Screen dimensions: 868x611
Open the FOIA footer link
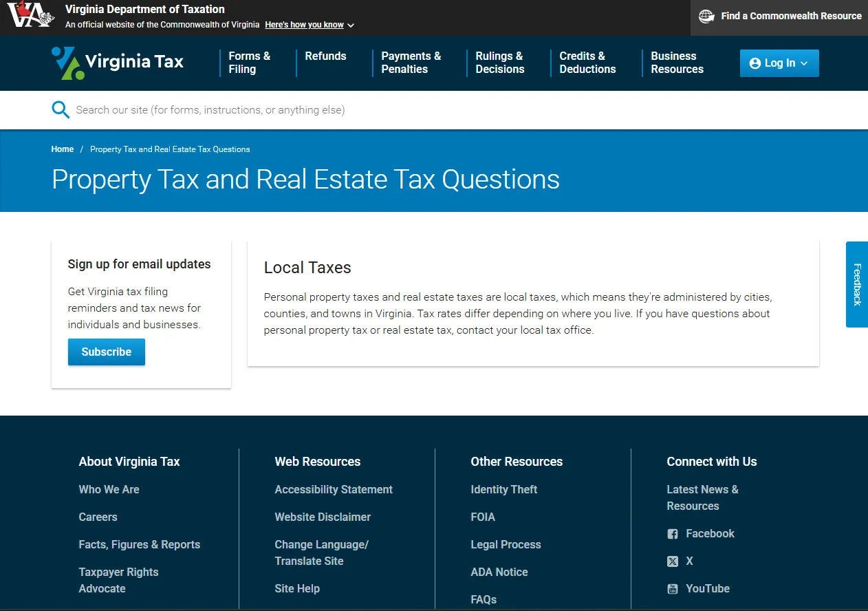coord(483,517)
